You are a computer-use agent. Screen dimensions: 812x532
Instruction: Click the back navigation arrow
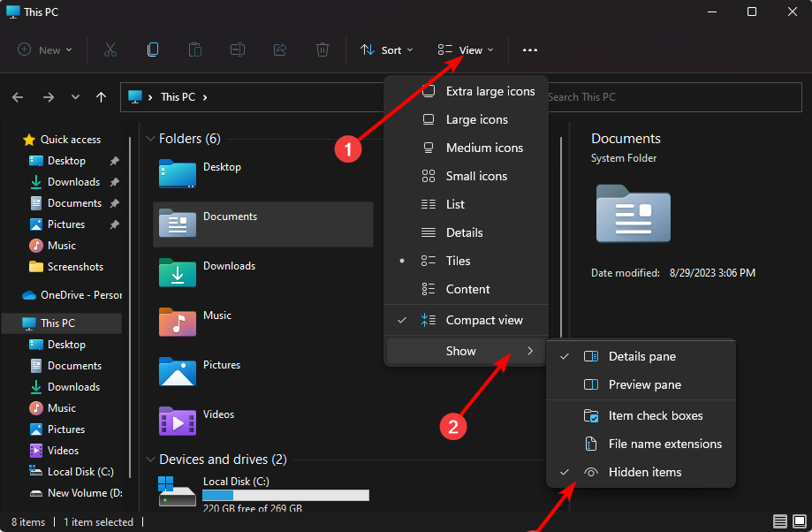pyautogui.click(x=18, y=96)
